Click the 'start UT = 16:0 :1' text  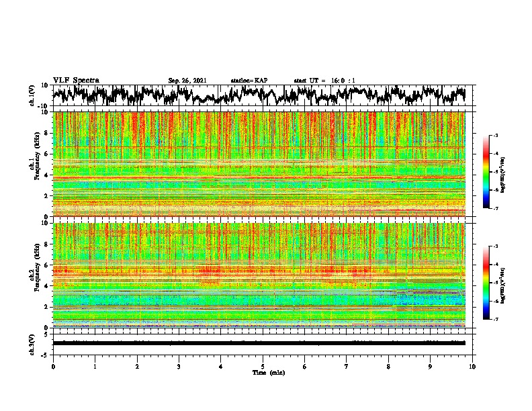pyautogui.click(x=324, y=81)
